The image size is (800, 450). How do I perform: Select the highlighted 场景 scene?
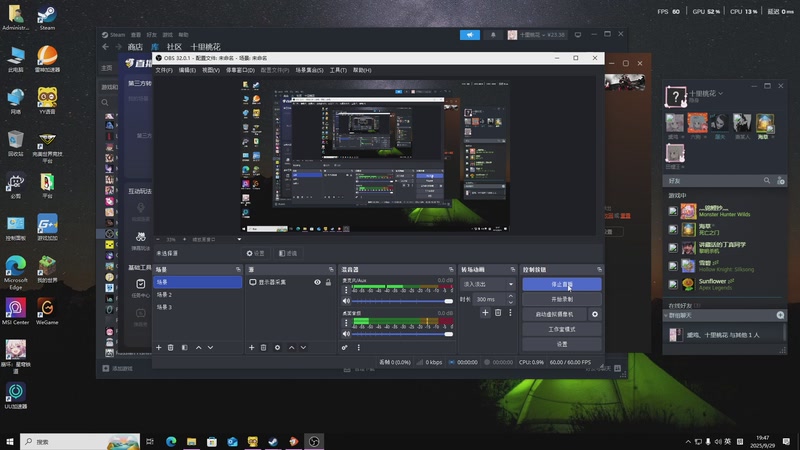(197, 282)
